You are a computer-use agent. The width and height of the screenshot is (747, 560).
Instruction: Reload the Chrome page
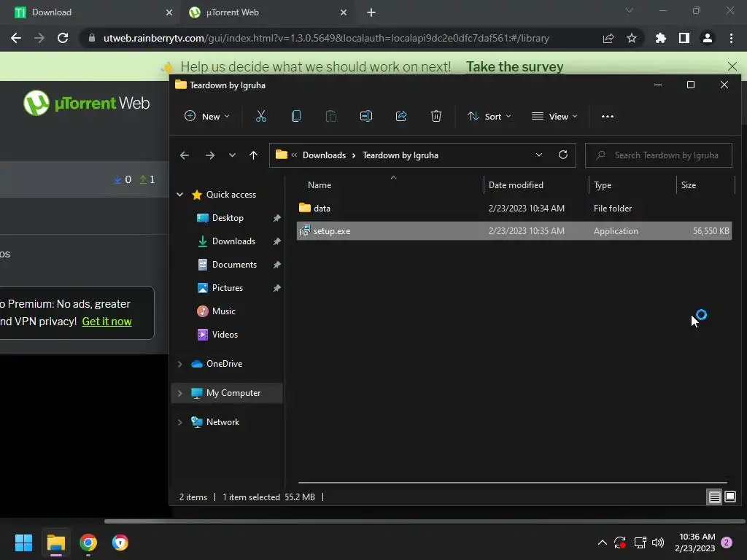coord(63,38)
